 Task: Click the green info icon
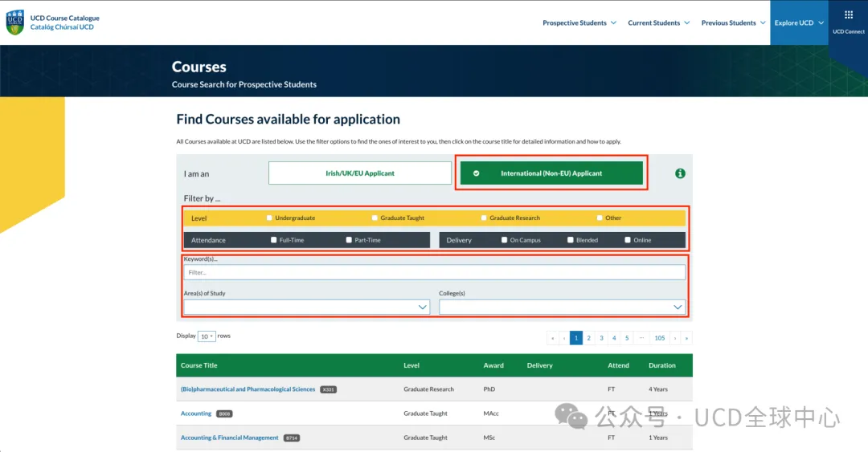click(x=680, y=173)
